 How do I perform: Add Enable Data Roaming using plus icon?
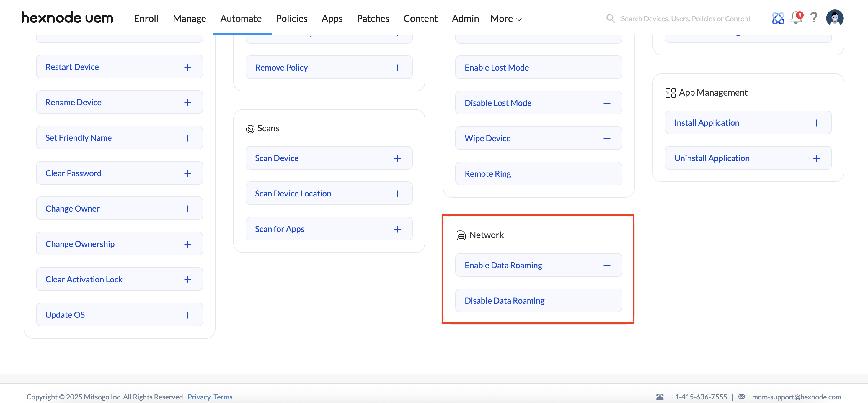coord(606,266)
